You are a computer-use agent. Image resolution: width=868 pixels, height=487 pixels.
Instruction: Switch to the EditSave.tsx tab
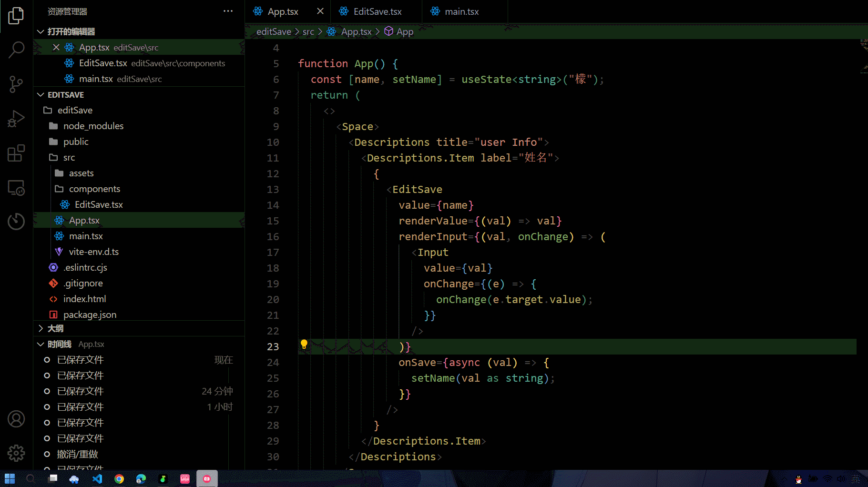tap(377, 11)
